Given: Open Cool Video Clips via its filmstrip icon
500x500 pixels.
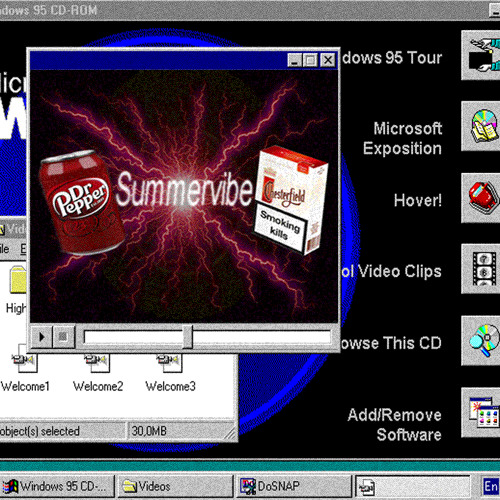Looking at the screenshot, I should 481,269.
